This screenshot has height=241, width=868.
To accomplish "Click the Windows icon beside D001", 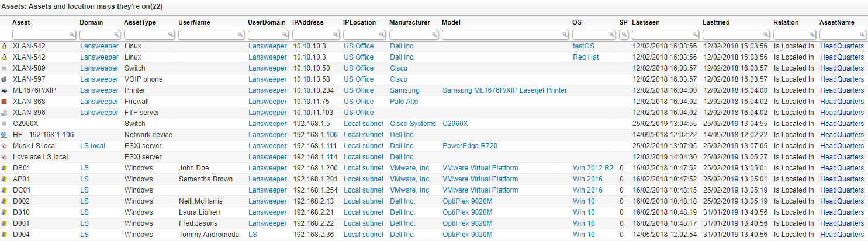I will pos(5,223).
